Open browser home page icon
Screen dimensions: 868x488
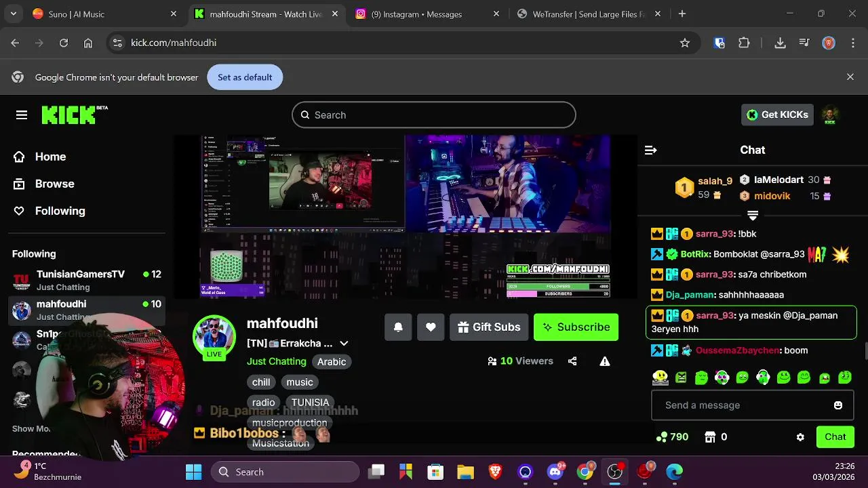[88, 43]
